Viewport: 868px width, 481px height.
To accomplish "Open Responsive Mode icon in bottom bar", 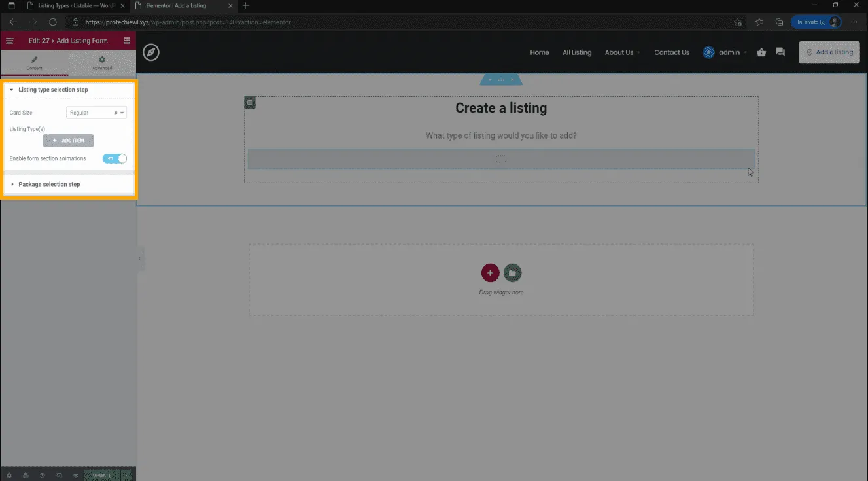I will pyautogui.click(x=59, y=475).
